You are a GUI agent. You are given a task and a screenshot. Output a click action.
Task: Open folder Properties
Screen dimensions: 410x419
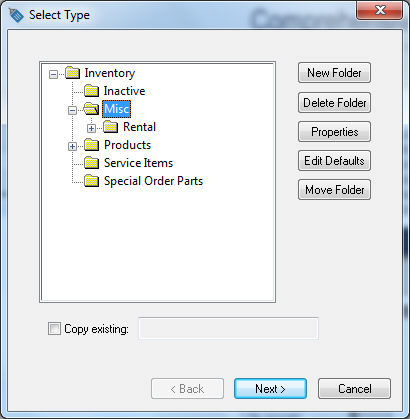[334, 132]
